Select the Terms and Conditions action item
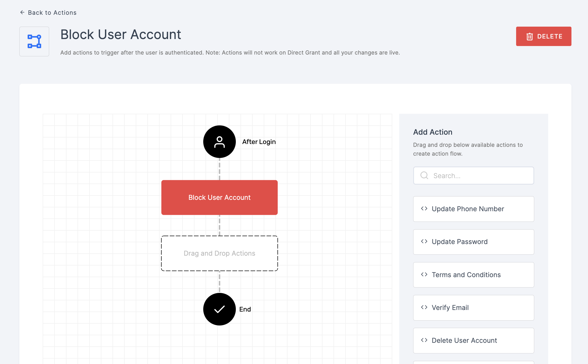The image size is (588, 364). point(473,275)
